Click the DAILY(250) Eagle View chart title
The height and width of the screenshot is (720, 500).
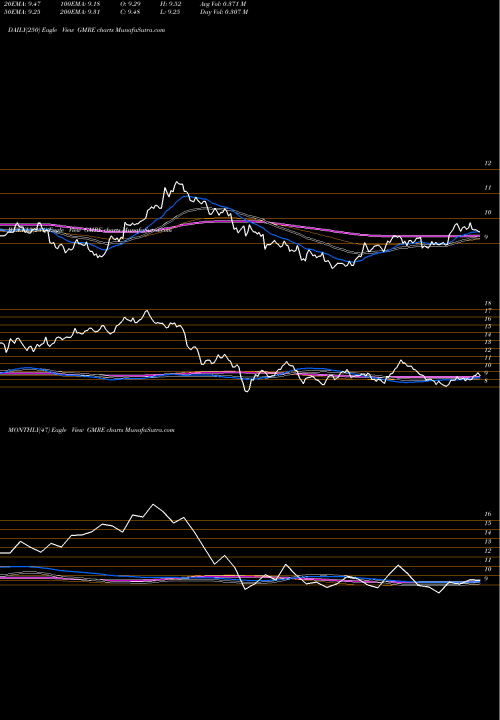point(86,30)
